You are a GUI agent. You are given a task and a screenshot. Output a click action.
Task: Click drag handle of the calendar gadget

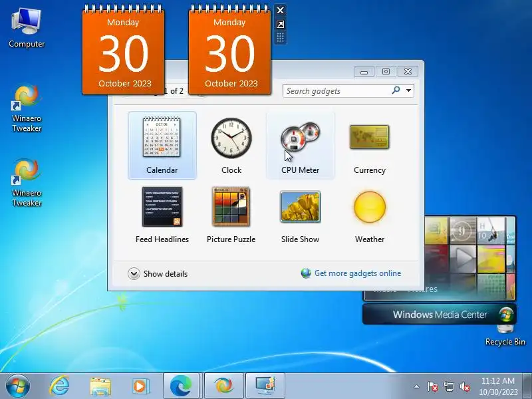click(280, 37)
